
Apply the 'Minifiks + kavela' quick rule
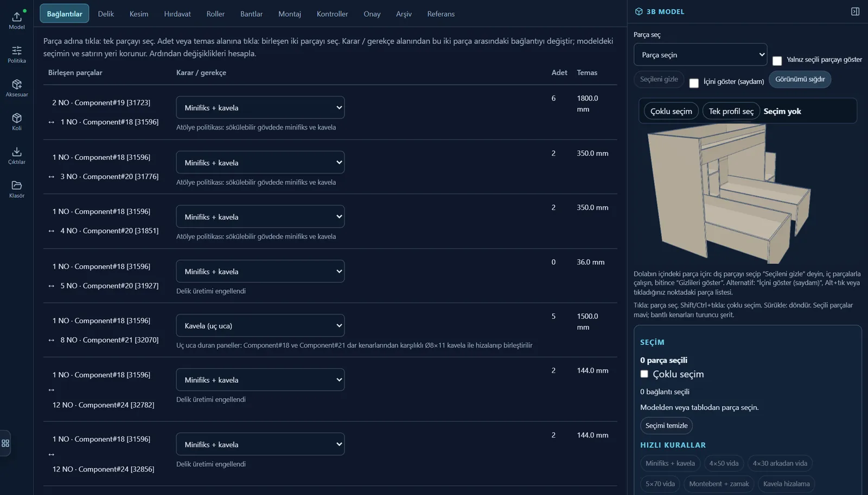pyautogui.click(x=670, y=464)
